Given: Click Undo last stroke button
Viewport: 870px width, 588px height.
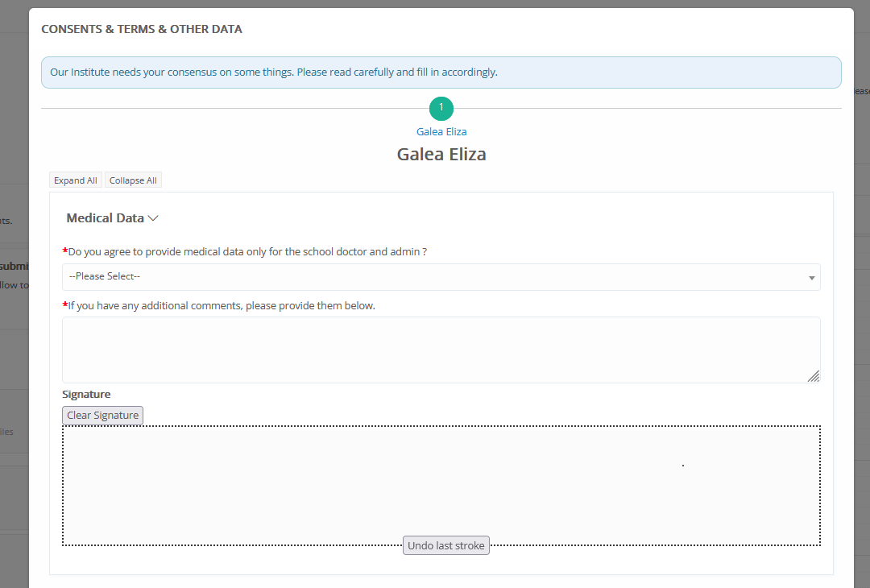Looking at the screenshot, I should click(x=445, y=546).
